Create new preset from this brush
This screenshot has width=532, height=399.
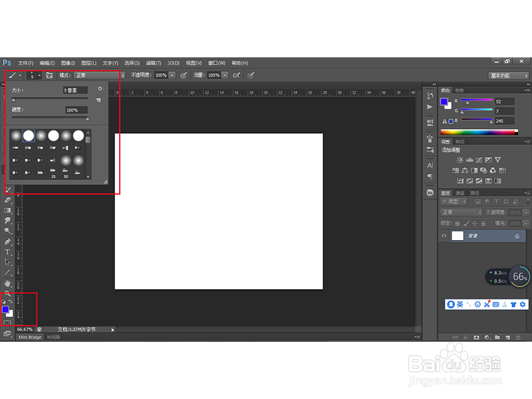(98, 100)
